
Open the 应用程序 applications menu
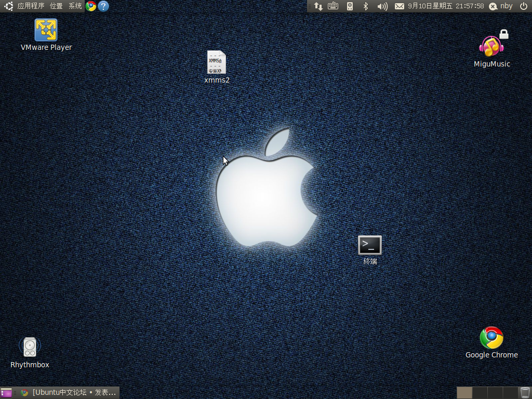click(31, 6)
